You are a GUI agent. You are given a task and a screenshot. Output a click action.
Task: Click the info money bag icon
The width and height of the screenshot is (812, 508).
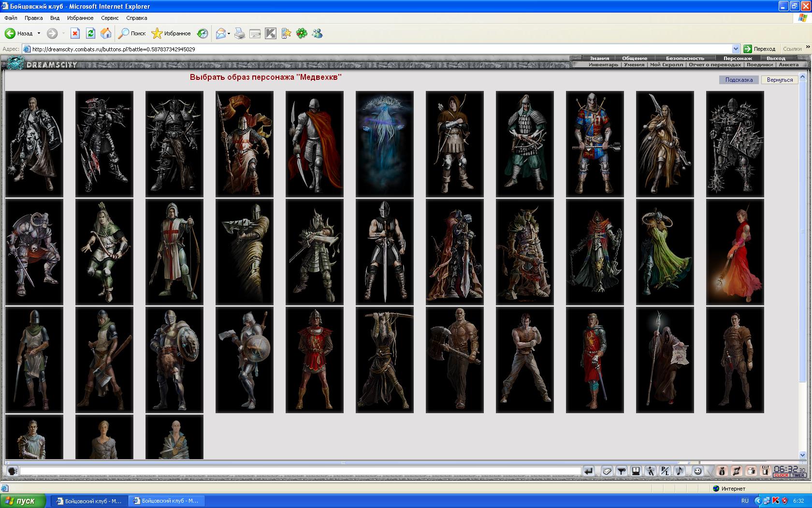pyautogui.click(x=722, y=471)
